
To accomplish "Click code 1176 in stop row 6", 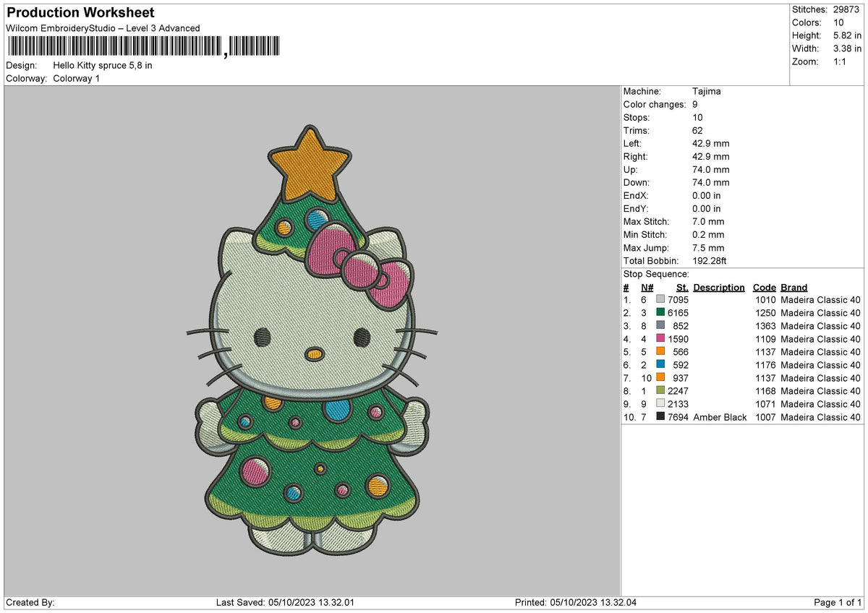I will 765,365.
